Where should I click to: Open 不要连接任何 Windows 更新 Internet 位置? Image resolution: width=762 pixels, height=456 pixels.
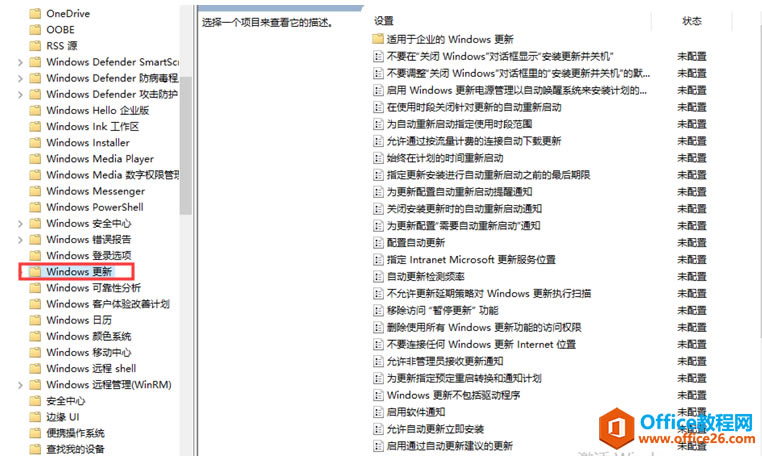click(x=481, y=344)
